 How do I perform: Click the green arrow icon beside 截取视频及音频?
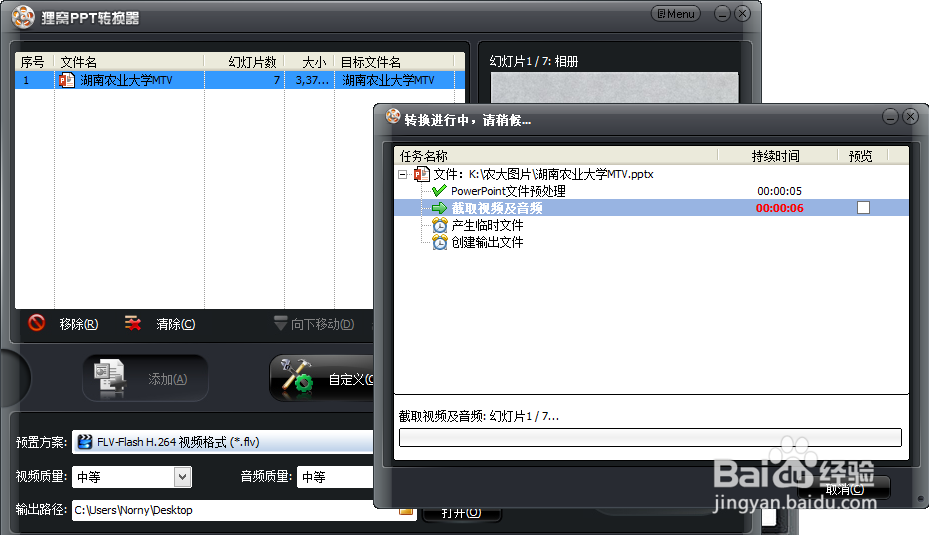click(439, 208)
